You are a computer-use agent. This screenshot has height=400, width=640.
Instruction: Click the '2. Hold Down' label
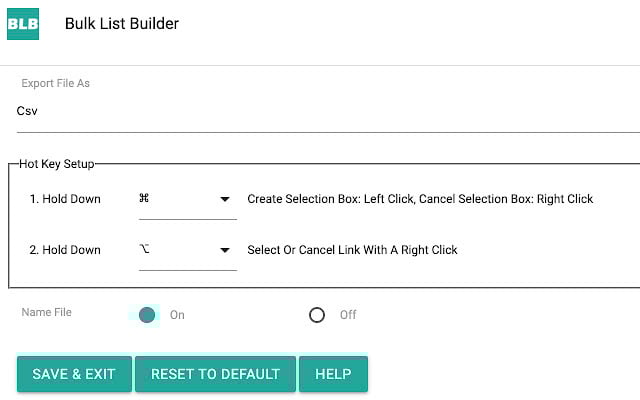pos(65,250)
